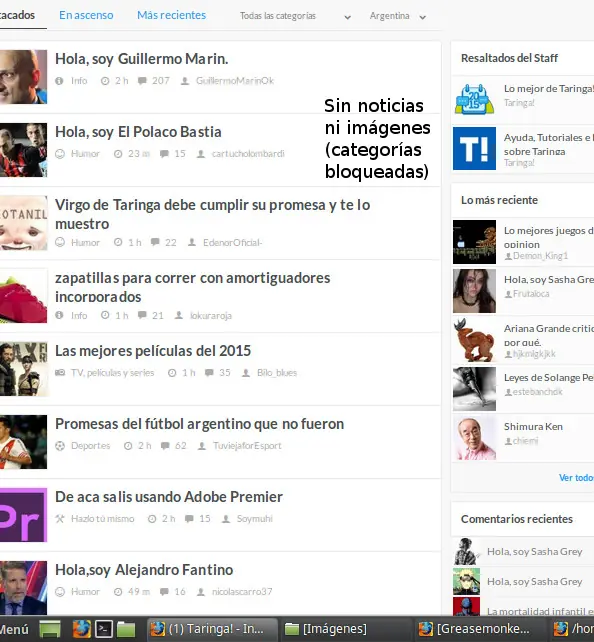Open the Menú button in the taskbar
Screen dimensions: 594x642
[14, 629]
